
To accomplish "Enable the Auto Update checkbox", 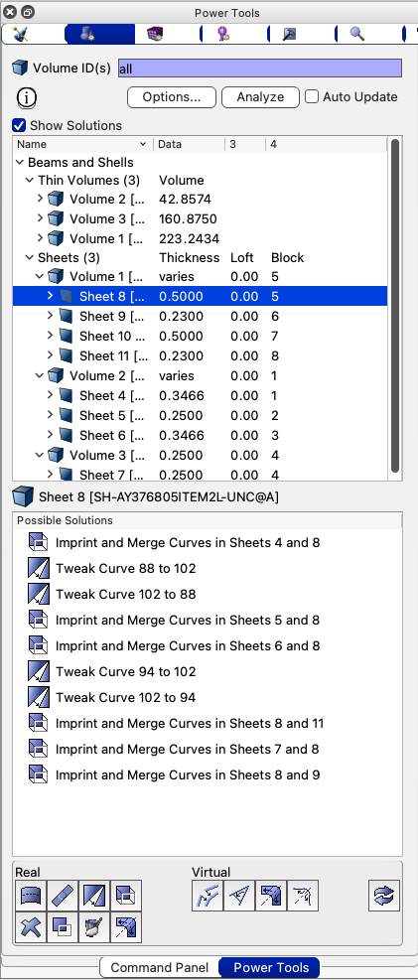I will click(x=311, y=97).
